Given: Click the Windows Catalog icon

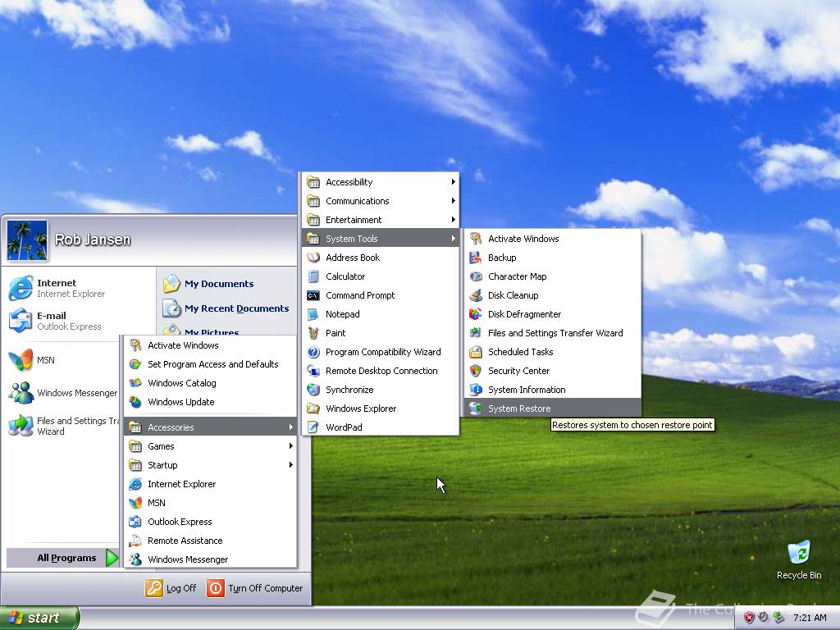Looking at the screenshot, I should click(135, 383).
